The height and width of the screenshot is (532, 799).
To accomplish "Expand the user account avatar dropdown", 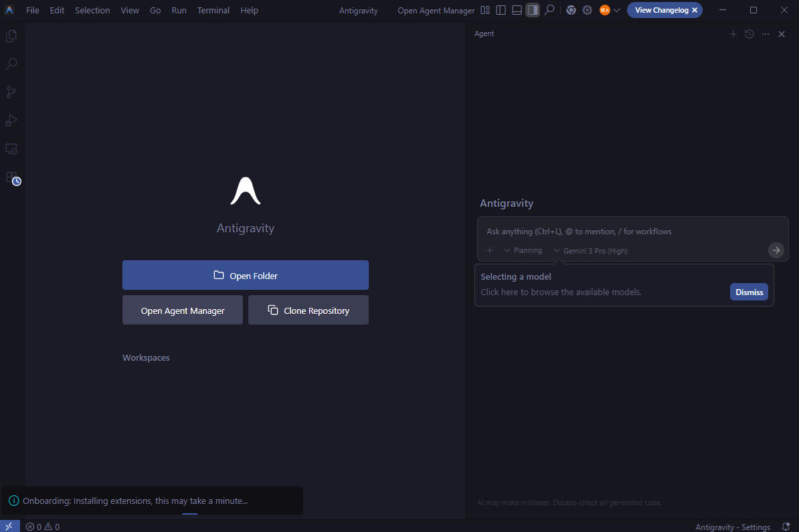I will pos(610,10).
